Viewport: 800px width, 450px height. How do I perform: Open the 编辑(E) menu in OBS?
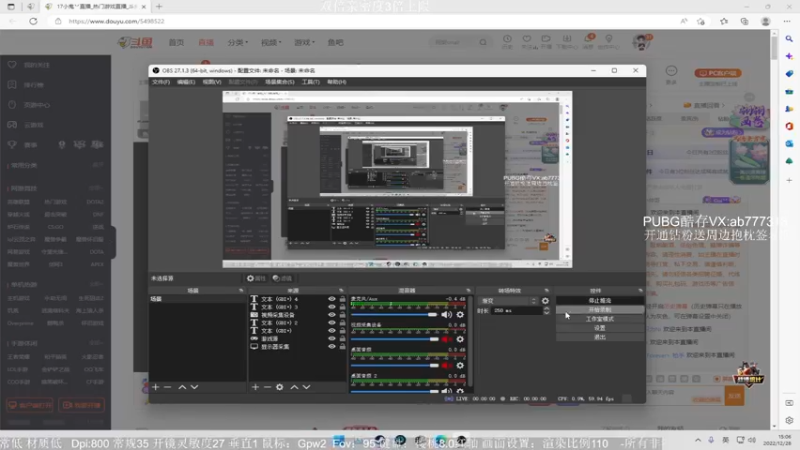point(186,82)
